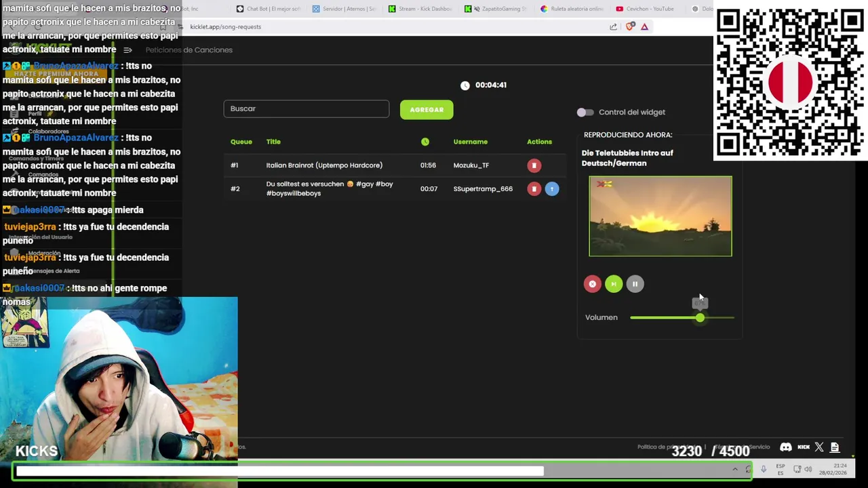Open the Teletubbies video thumbnail
The image size is (868, 488).
click(660, 216)
